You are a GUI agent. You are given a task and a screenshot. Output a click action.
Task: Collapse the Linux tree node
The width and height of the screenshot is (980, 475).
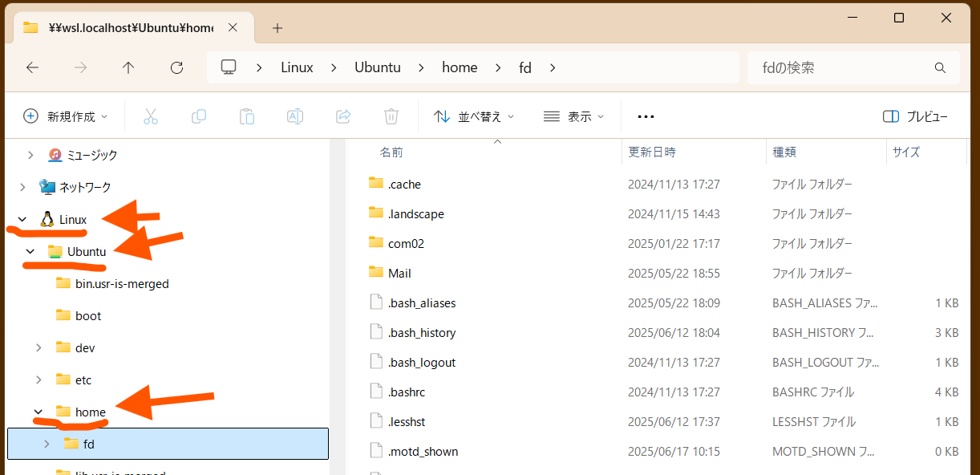[22, 219]
